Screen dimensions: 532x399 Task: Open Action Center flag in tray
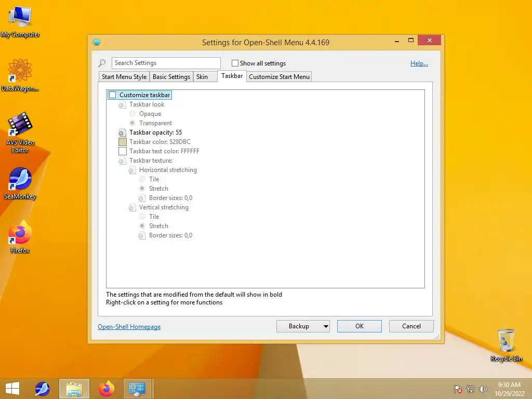(458, 389)
